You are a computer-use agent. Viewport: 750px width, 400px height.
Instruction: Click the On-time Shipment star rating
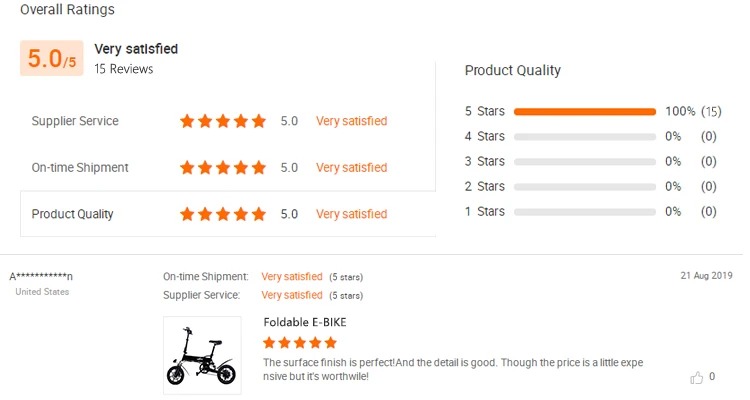click(223, 167)
